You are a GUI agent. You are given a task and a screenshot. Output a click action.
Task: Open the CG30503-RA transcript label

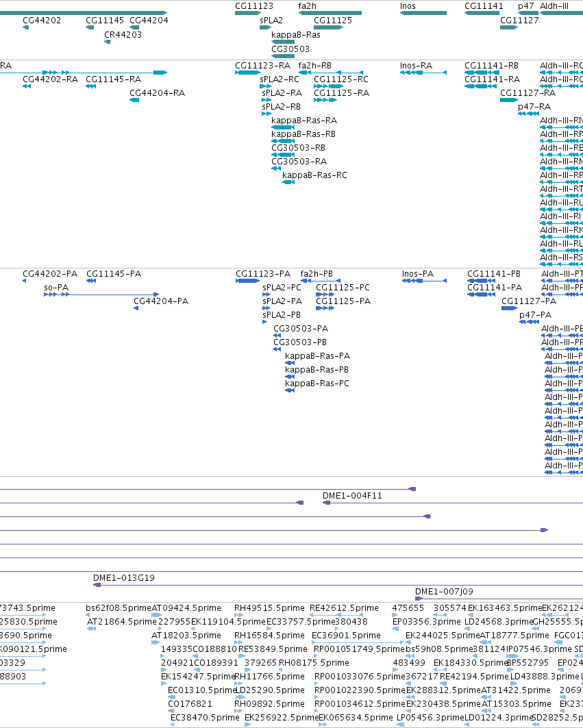tap(299, 162)
